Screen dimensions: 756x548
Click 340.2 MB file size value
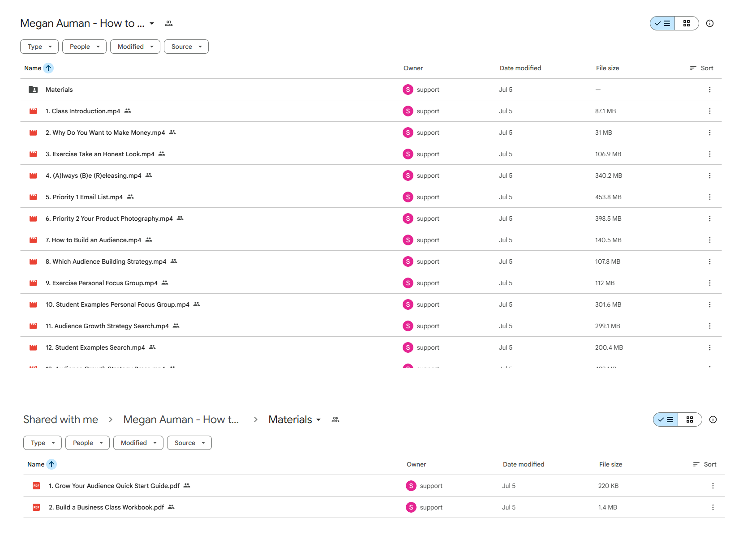[609, 176]
